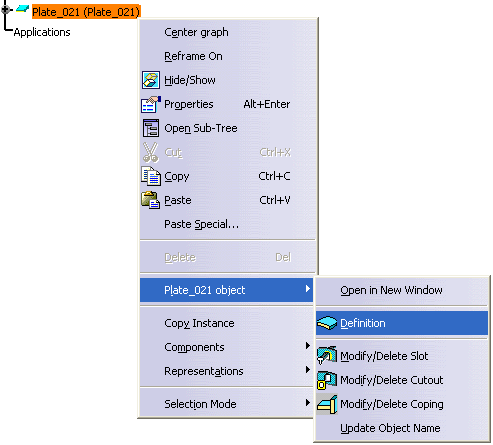
Task: Click the Open Sub-Tree icon
Action: (x=151, y=128)
